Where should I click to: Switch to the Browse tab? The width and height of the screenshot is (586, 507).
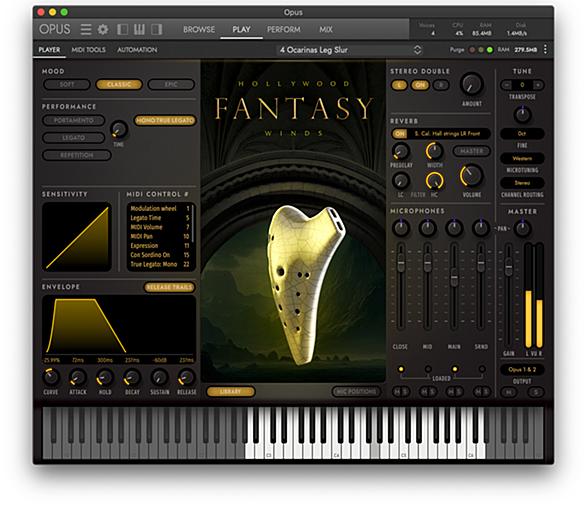coord(199,29)
